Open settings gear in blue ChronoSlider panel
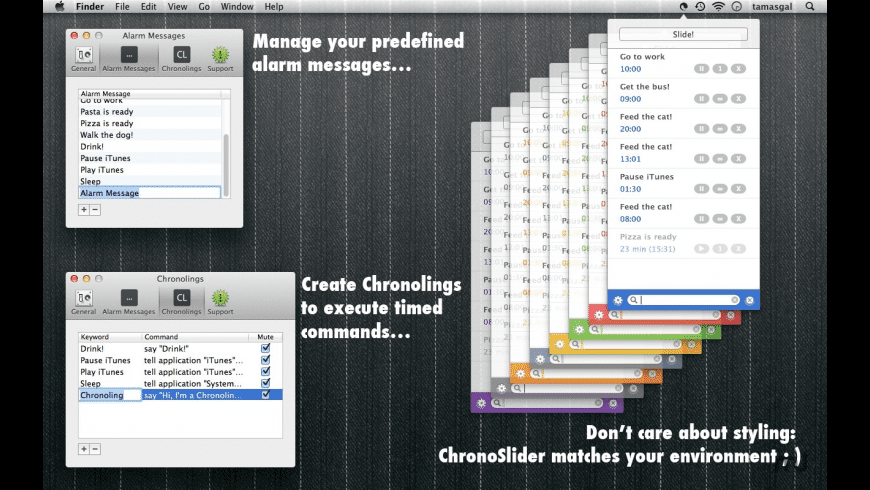 click(x=618, y=300)
